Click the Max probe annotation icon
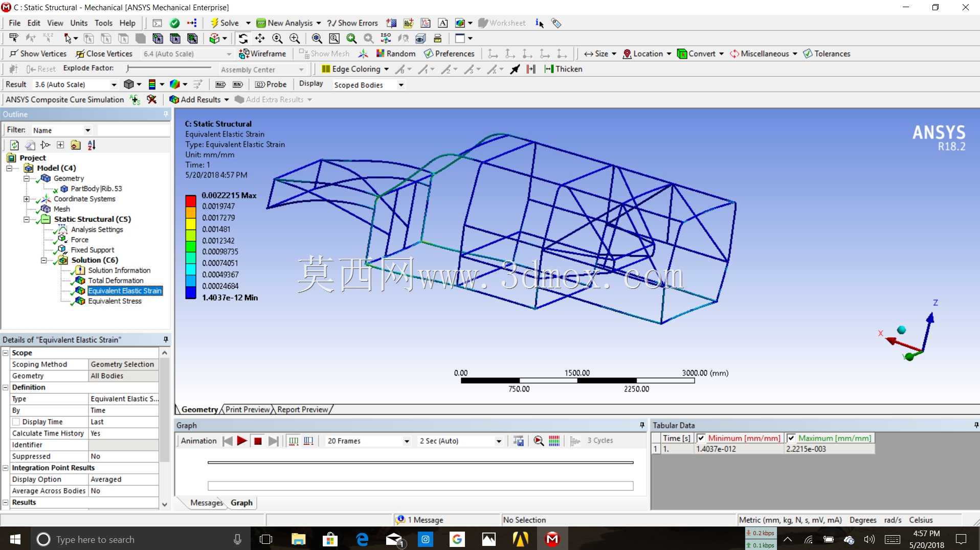 click(220, 84)
